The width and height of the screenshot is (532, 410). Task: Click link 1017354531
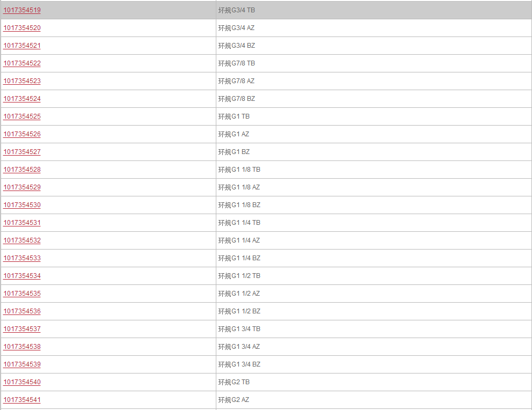click(22, 223)
